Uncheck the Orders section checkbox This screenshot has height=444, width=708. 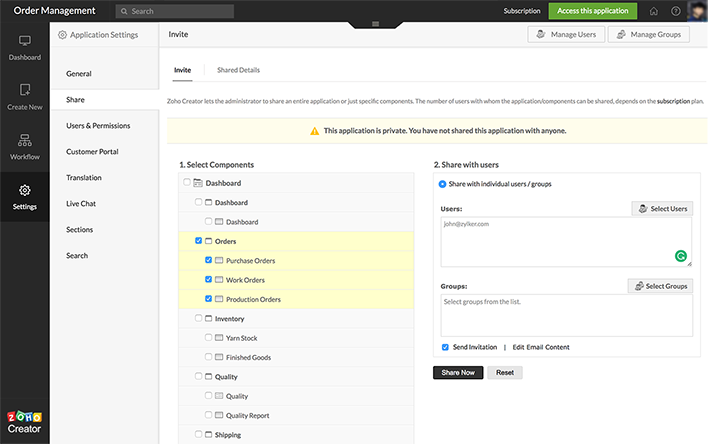pos(198,240)
